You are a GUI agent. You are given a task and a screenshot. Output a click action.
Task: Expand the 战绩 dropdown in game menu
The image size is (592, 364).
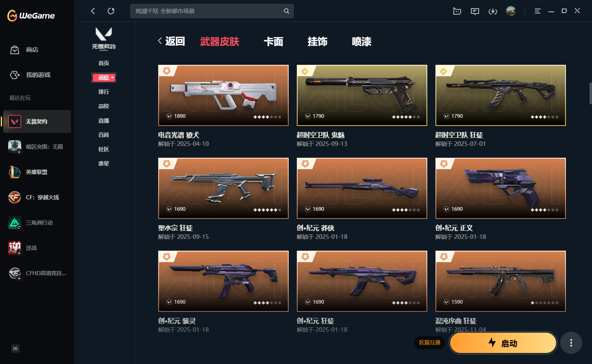tap(104, 77)
